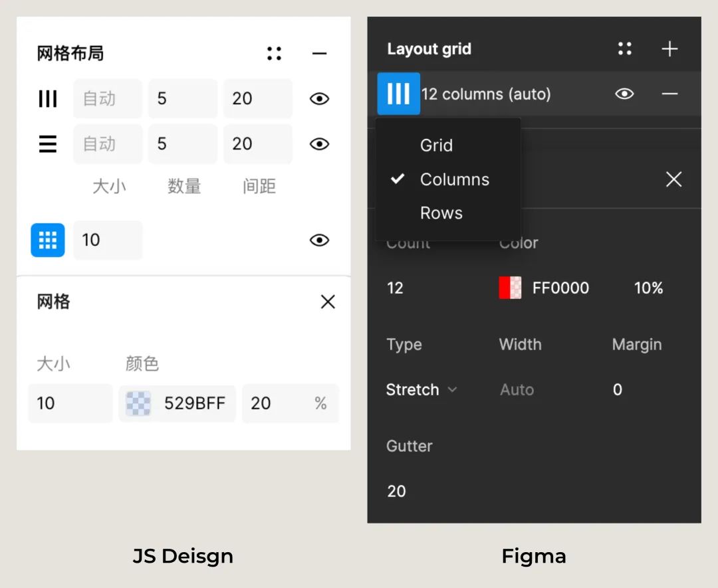Open Figma Layout grid styles four-dot icon
718x588 pixels.
(624, 49)
